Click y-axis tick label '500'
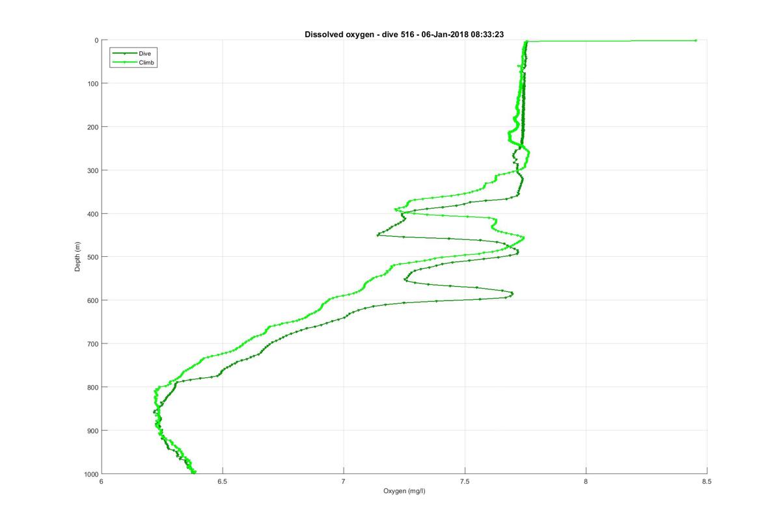Viewport: 781px width, 532px height. coord(92,257)
